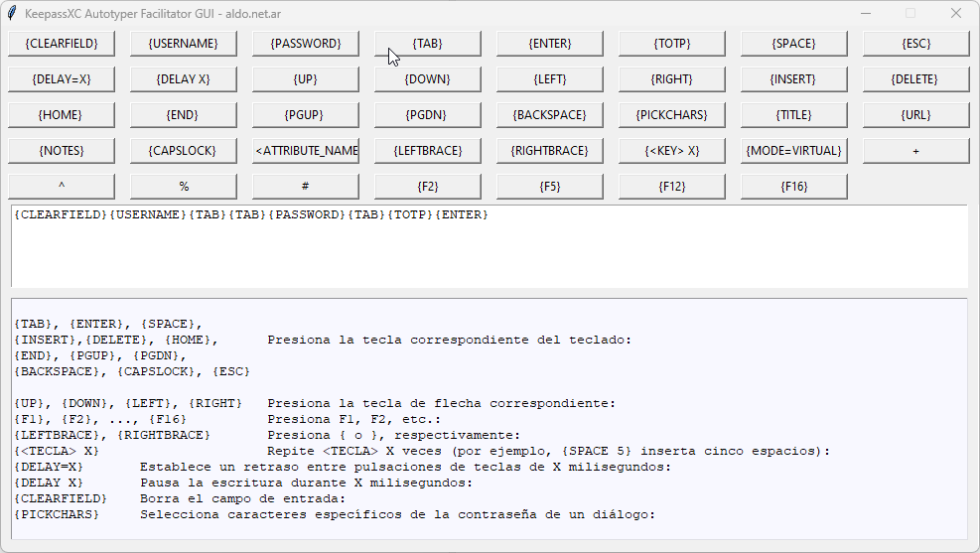Screen dimensions: 980x553
Task: Insert the {BACKSPACE} token
Action: click(550, 115)
